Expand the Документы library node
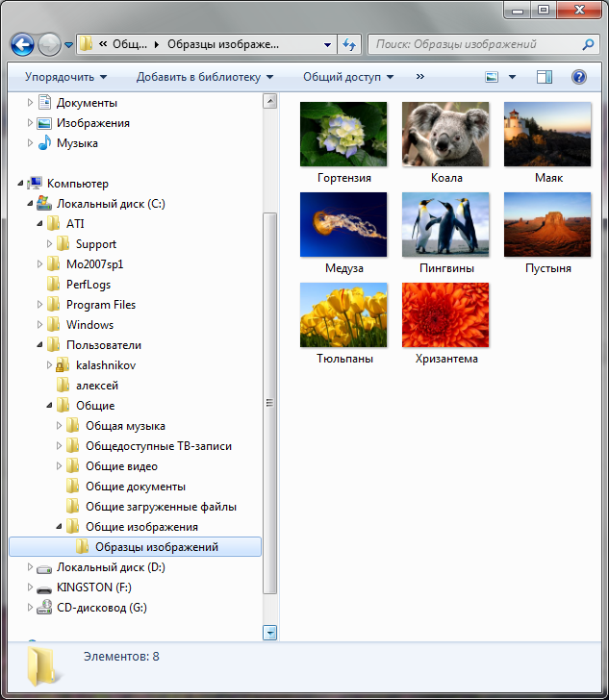This screenshot has height=700, width=609. (x=30, y=102)
